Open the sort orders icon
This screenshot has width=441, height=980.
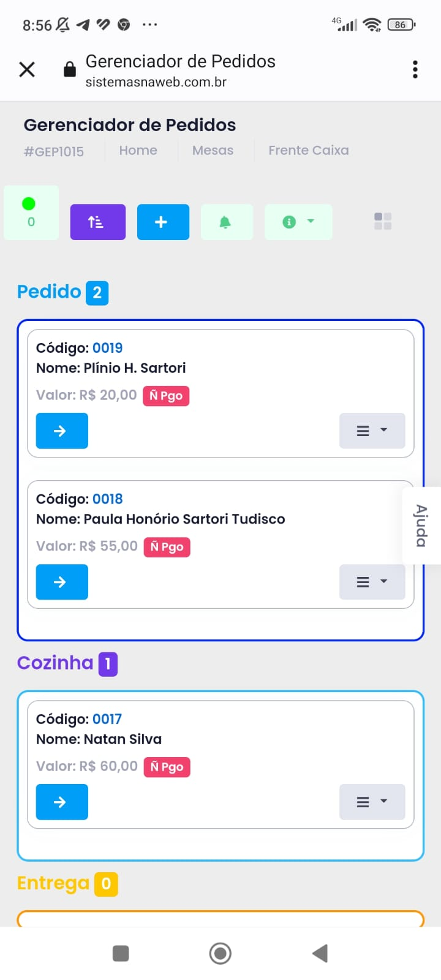tap(97, 222)
